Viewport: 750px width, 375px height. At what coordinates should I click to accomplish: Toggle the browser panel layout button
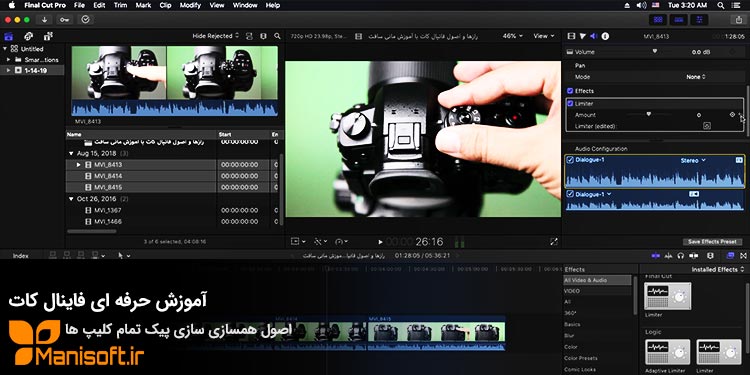pyautogui.click(x=658, y=20)
